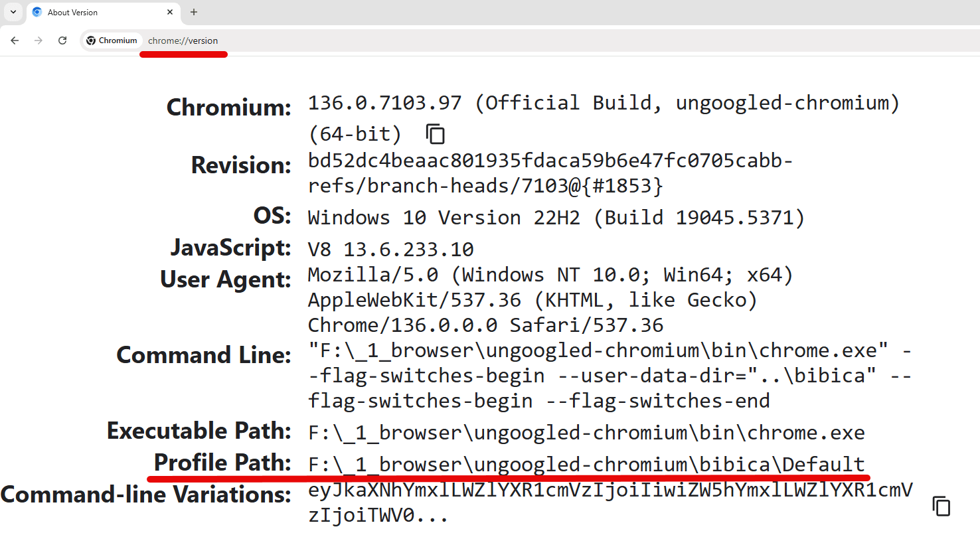Click the Executable Path value
This screenshot has height=539, width=980.
click(x=587, y=433)
